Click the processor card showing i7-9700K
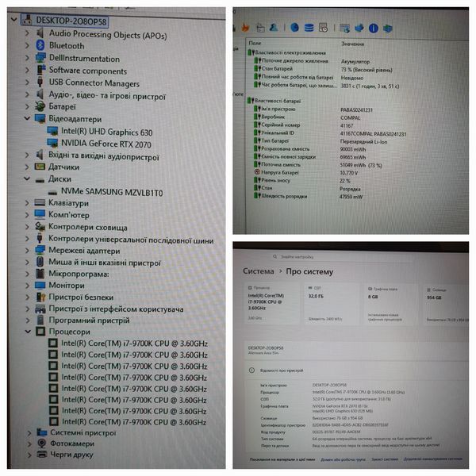This screenshot has height=476, width=476. pos(271,304)
